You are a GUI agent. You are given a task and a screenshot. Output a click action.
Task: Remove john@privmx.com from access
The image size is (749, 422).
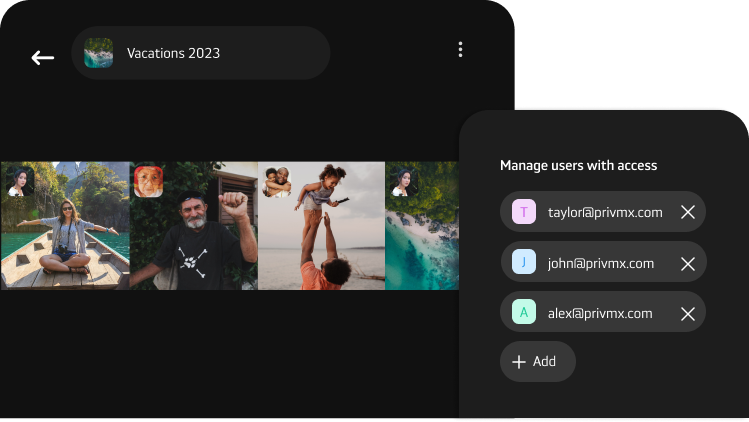coord(687,264)
